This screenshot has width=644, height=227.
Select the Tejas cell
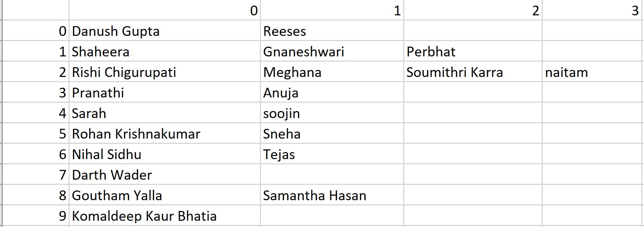click(332, 154)
